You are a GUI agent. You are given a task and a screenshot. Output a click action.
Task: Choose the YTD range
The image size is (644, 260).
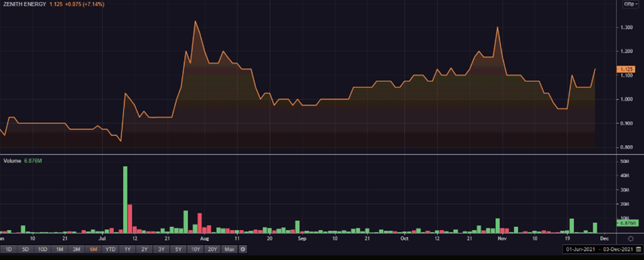[110, 249]
